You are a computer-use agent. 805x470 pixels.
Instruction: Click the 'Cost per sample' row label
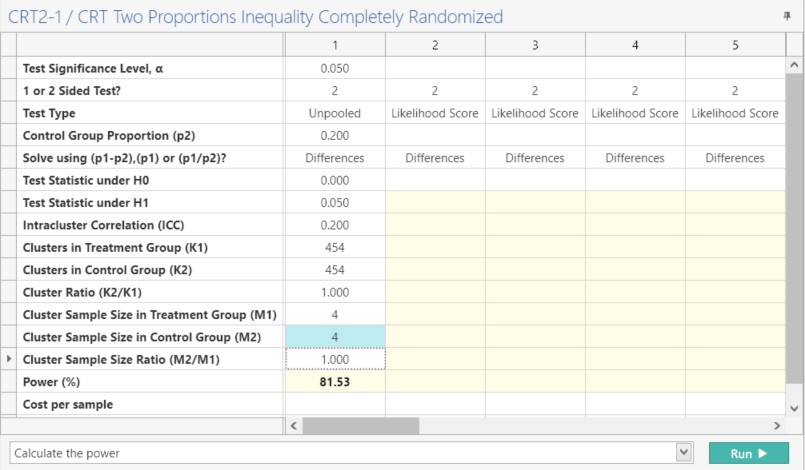[x=68, y=404]
